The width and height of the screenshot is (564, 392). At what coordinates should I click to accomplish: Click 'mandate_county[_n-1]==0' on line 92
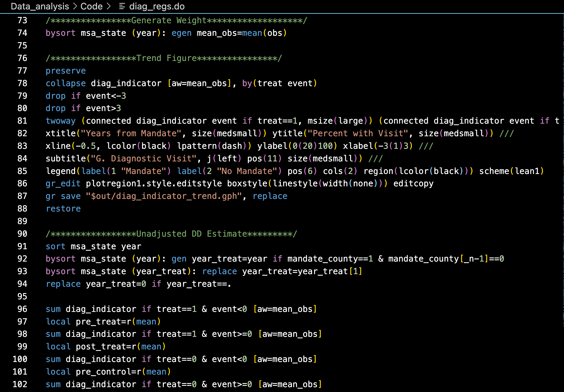446,259
